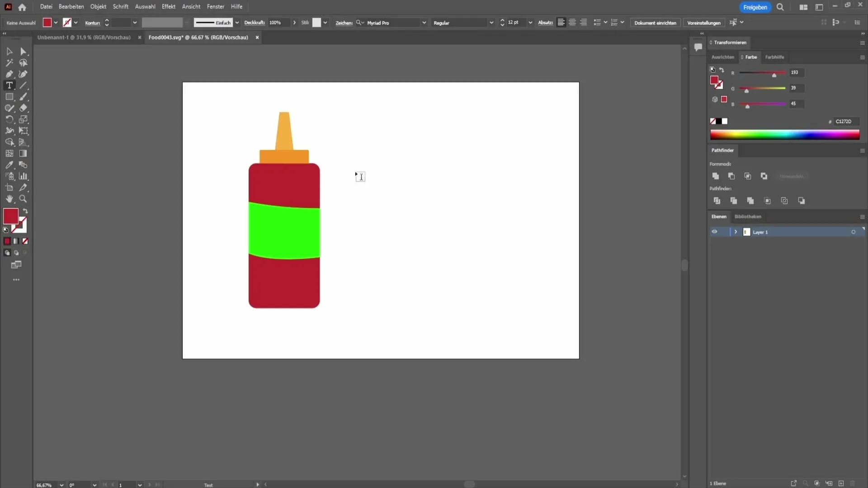Screen dimensions: 868x488
Task: Set paint mode to Color
Action: click(7, 241)
